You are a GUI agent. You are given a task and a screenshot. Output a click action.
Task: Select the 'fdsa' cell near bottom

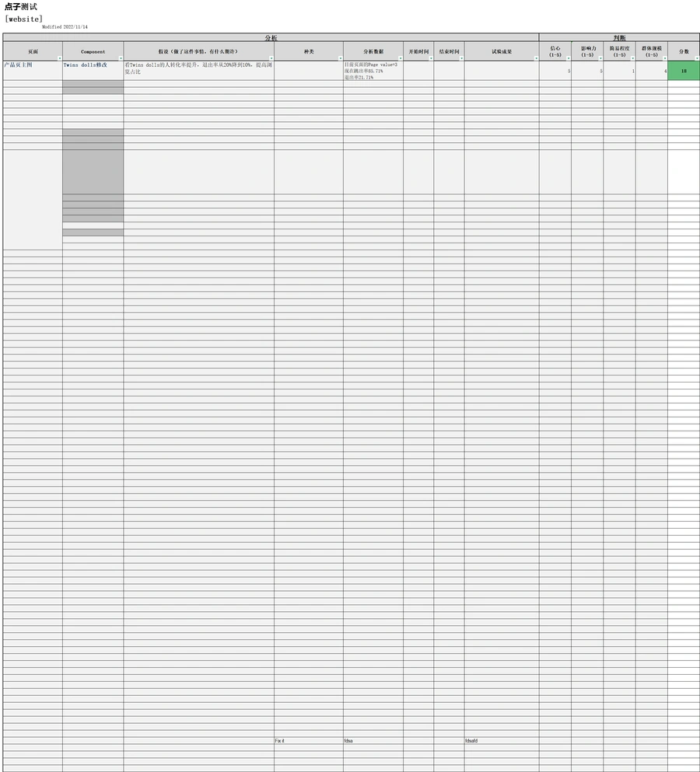[373, 740]
